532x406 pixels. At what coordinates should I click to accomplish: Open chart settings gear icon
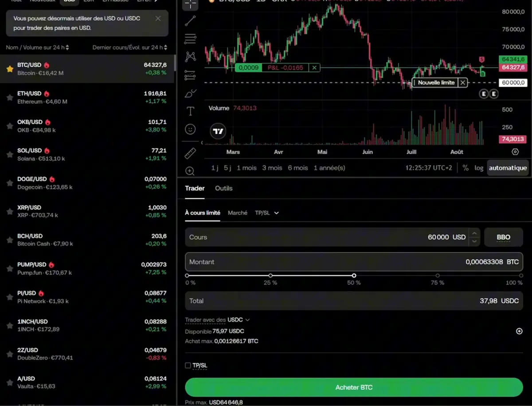point(515,152)
